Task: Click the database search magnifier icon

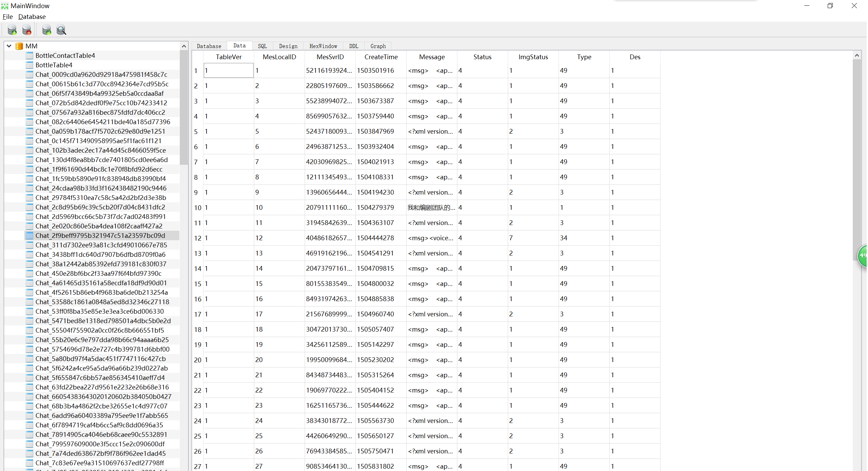Action: coord(61,30)
